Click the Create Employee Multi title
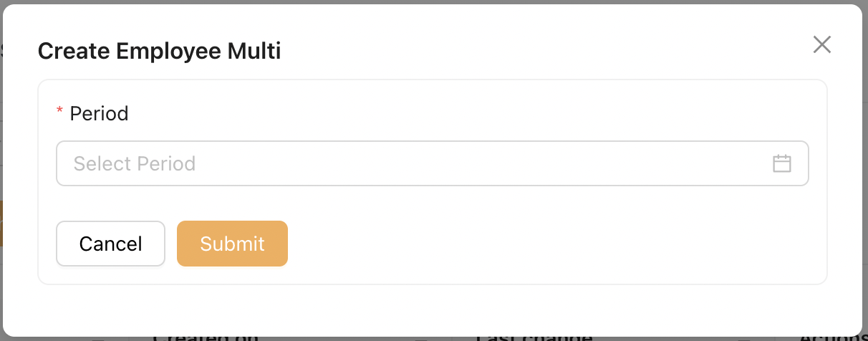Viewport: 868px width, 341px height. click(159, 51)
